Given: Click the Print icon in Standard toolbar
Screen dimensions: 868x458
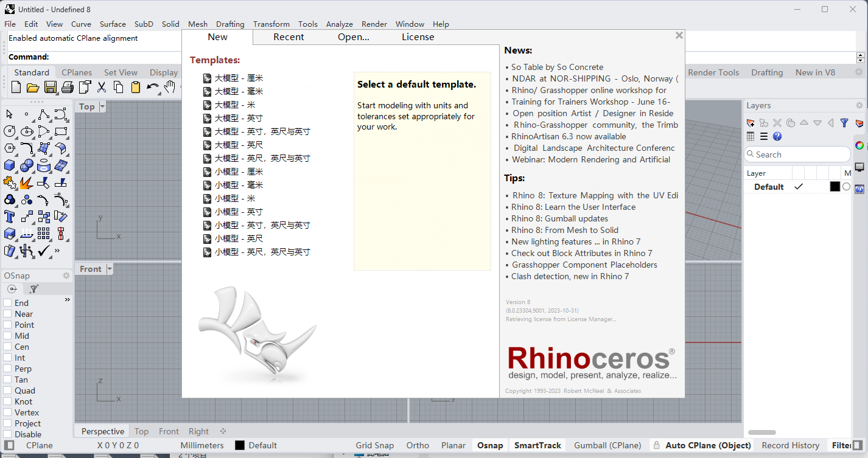Looking at the screenshot, I should coord(68,88).
